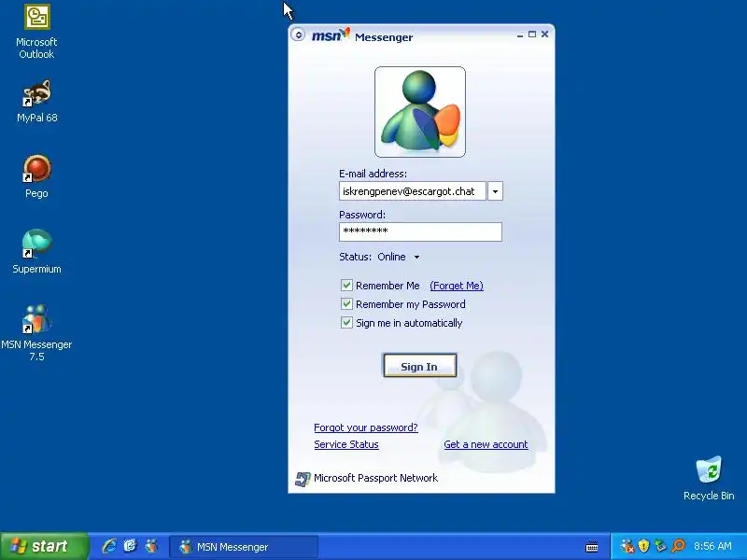Click into the e-mail address field
The height and width of the screenshot is (560, 747).
pyautogui.click(x=413, y=191)
